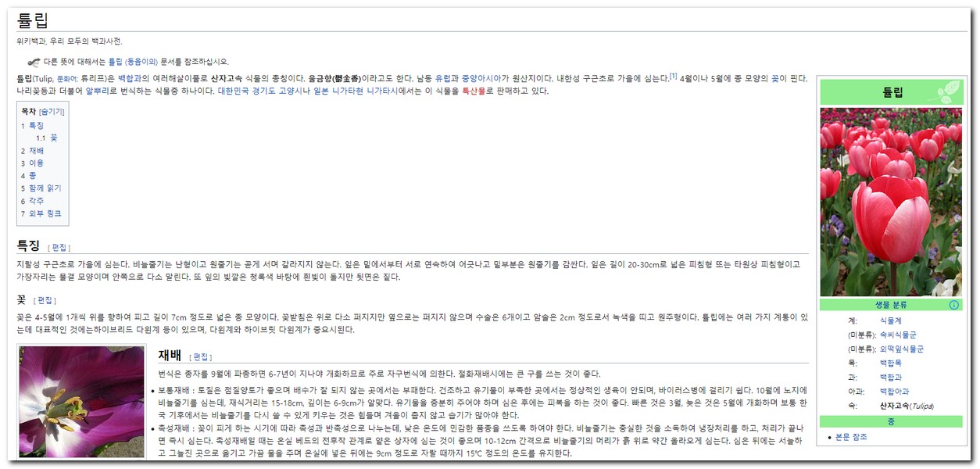Jump to 특징 in the contents
980x469 pixels.
pyautogui.click(x=36, y=125)
